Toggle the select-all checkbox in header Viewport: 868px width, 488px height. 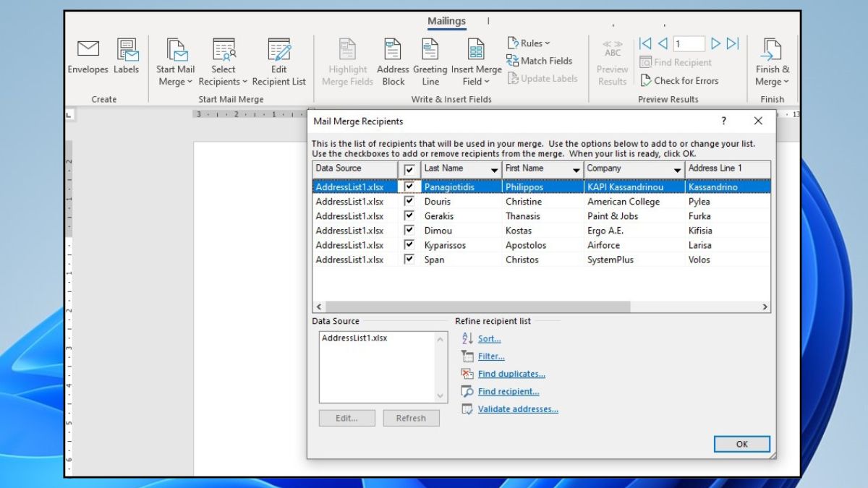pyautogui.click(x=409, y=169)
